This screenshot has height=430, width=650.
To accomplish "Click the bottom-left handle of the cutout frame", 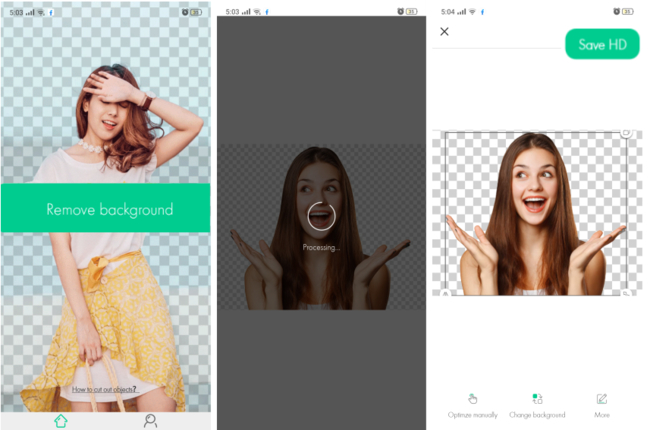I will 446,293.
